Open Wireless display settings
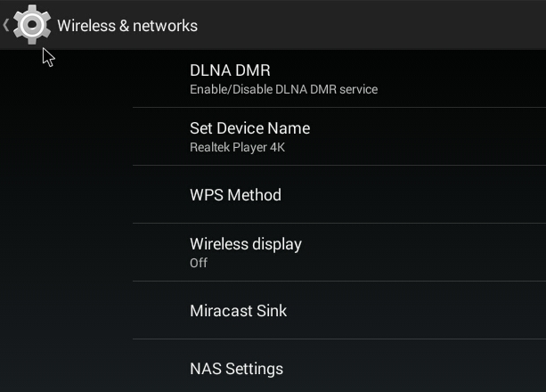Viewport: 546px width, 392px height. (339, 252)
